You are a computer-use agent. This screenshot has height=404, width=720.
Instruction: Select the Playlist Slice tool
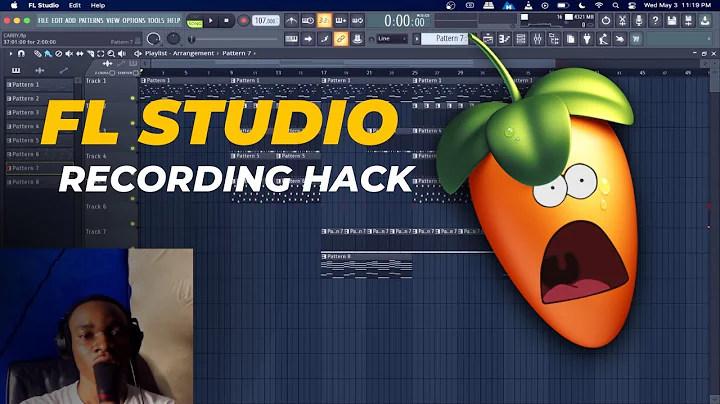click(90, 54)
